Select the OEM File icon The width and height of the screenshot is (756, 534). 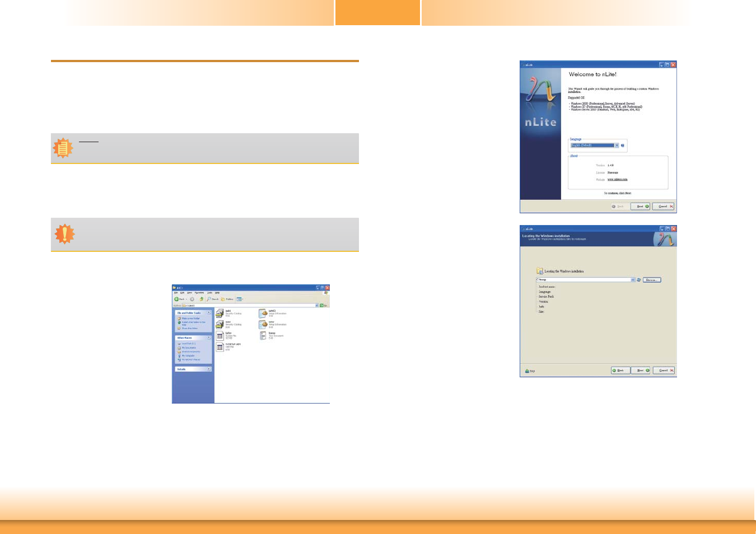[220, 347]
